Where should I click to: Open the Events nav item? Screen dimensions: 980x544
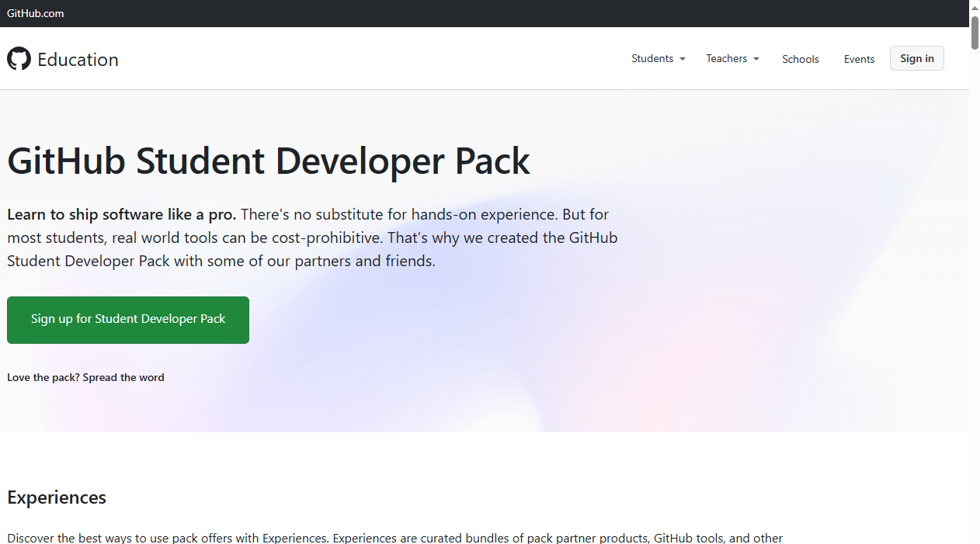click(859, 59)
